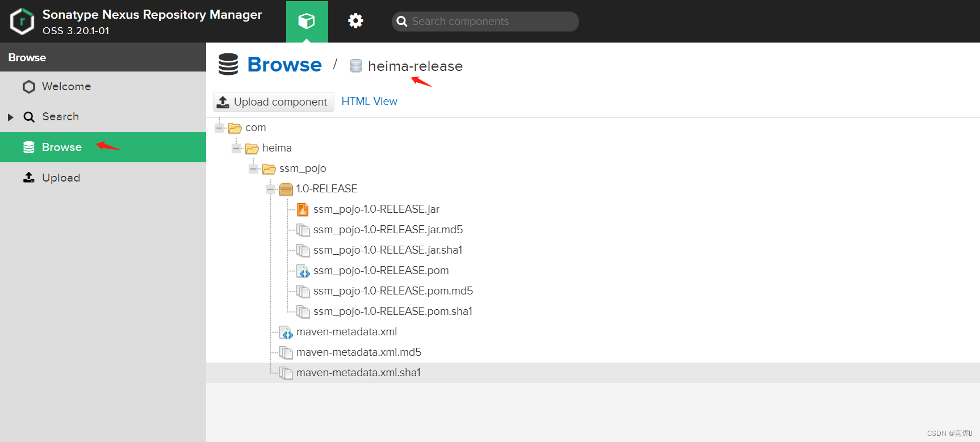Click the large Browse database icon in heading

point(228,64)
